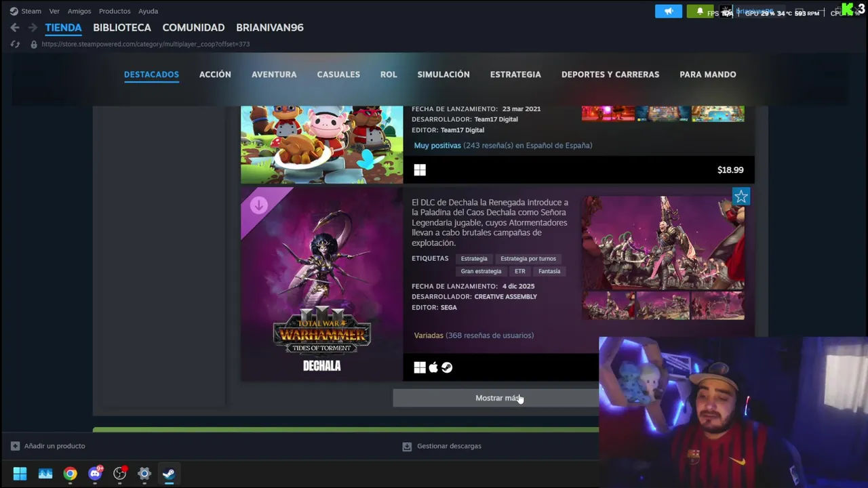This screenshot has height=488, width=868.
Task: Open Discord from the taskbar
Action: [95, 474]
